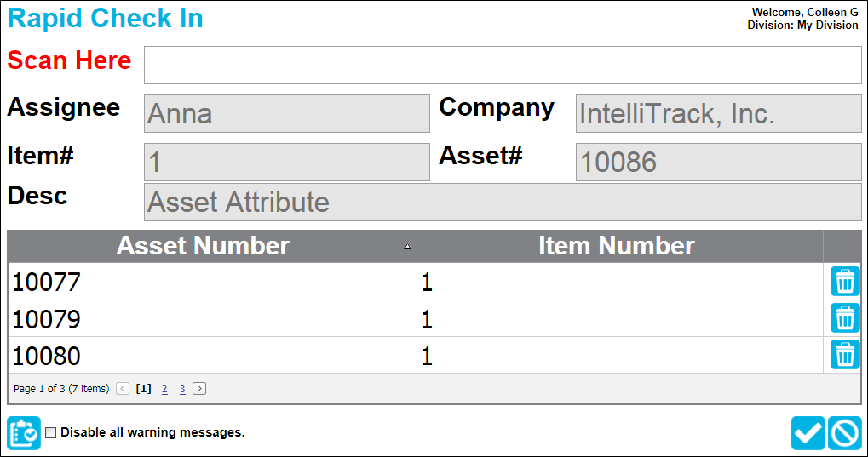Click the blue cancel circle-slash icon
The height and width of the screenshot is (457, 868).
point(845,432)
